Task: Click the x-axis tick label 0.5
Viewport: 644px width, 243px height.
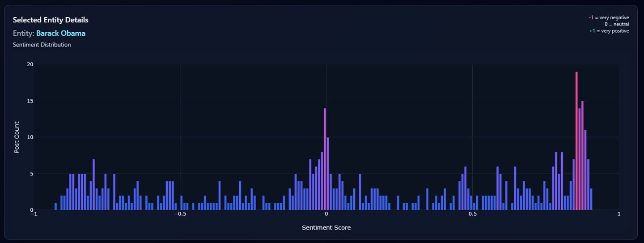Action: coord(473,214)
